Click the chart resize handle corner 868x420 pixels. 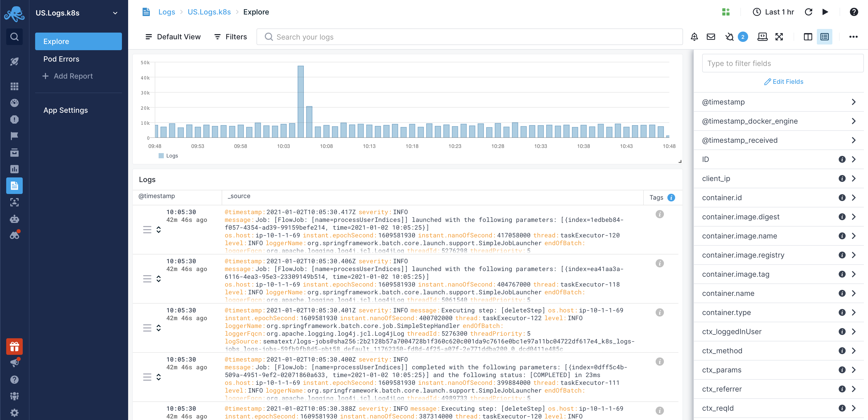click(680, 161)
